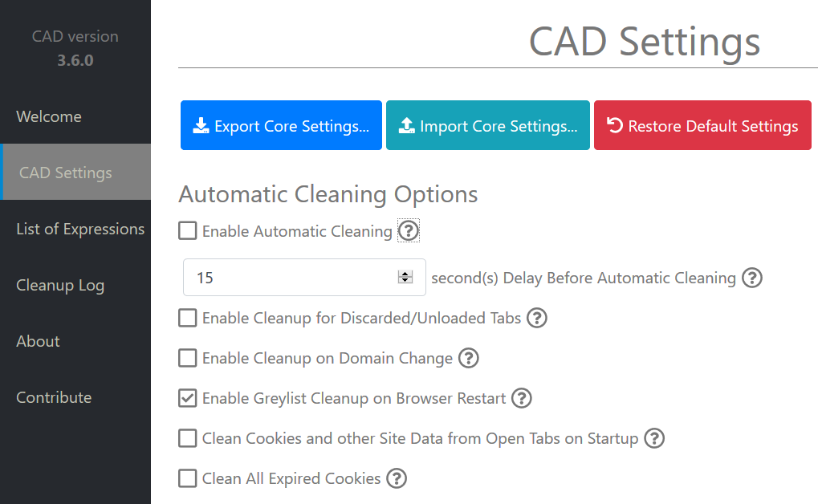This screenshot has width=818, height=504.
Task: Enable Cleanup on Domain Change checkbox
Action: click(188, 358)
